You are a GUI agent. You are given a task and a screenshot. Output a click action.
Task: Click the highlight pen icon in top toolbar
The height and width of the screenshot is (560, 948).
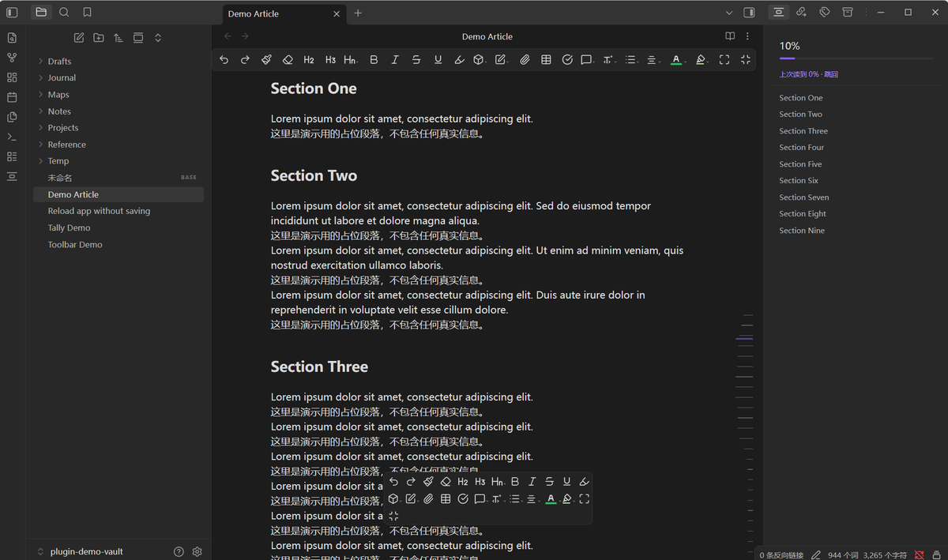coord(459,60)
